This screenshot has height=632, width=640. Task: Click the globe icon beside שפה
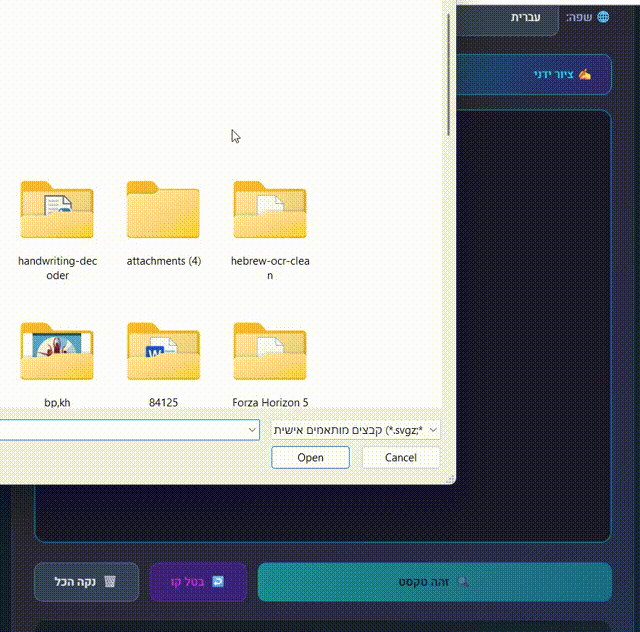pyautogui.click(x=602, y=18)
